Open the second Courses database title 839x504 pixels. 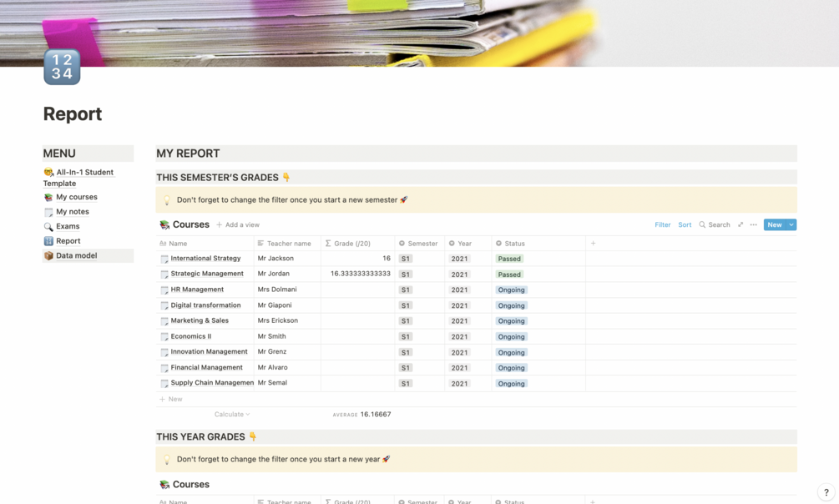[x=190, y=484]
